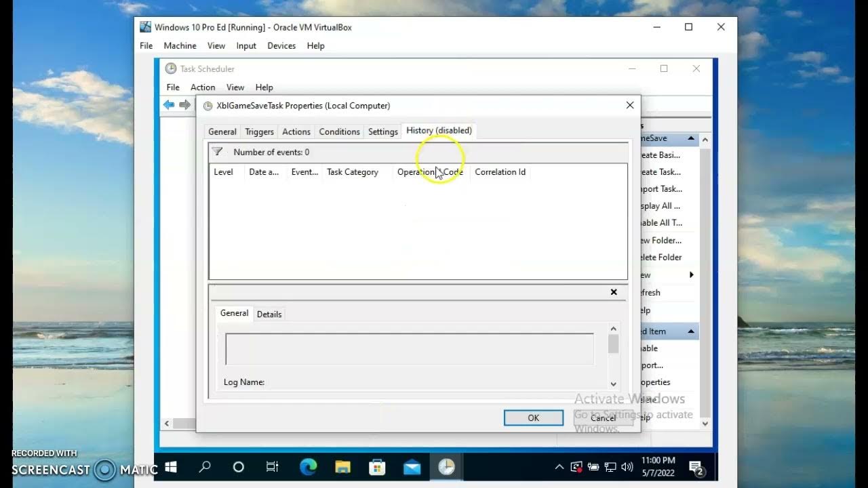Click the details pane scrollbar down arrow
868x488 pixels.
pyautogui.click(x=614, y=384)
